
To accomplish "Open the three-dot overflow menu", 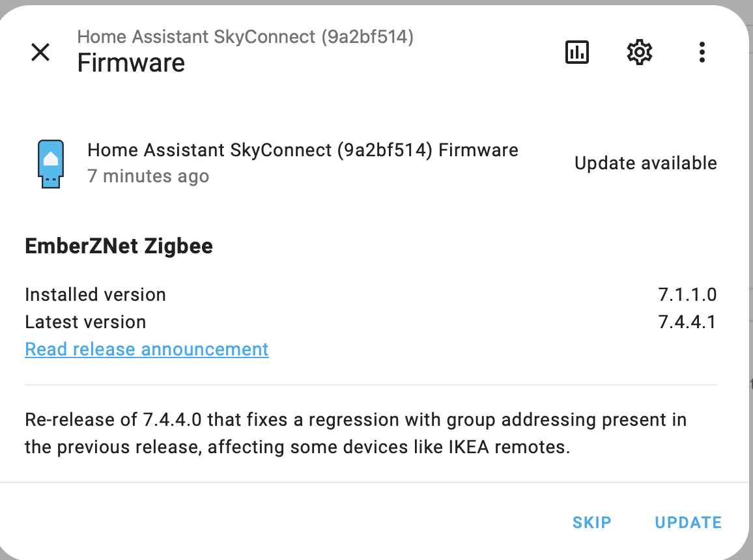I will coord(702,52).
